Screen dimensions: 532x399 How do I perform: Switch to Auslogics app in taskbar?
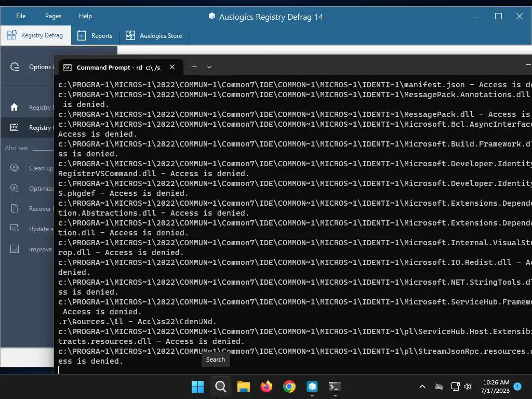pyautogui.click(x=312, y=387)
